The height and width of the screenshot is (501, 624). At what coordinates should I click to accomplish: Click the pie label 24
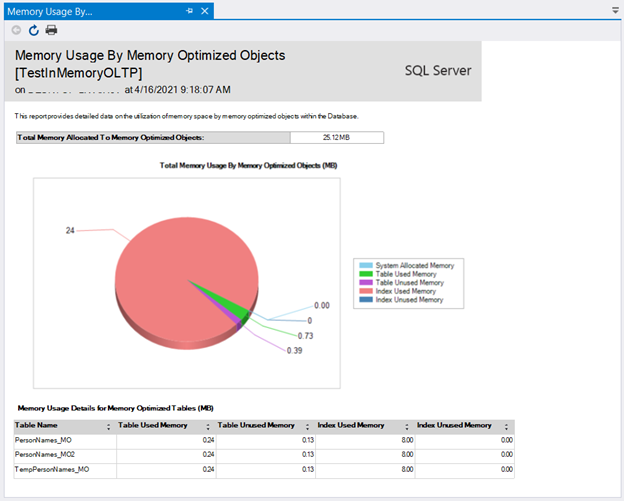[70, 230]
